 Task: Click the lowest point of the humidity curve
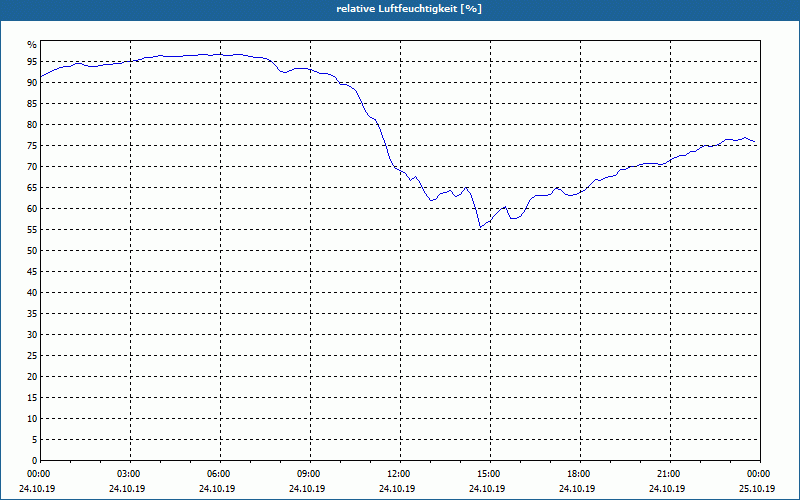(x=480, y=227)
